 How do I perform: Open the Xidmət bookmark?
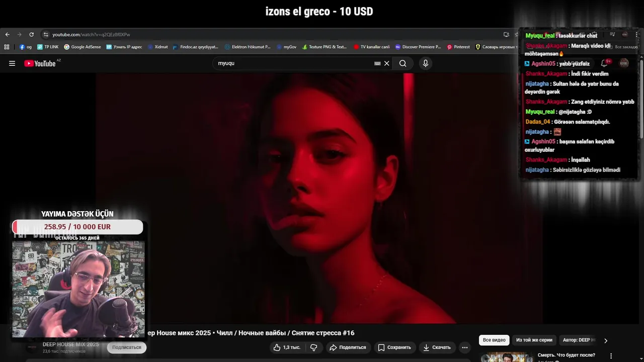coord(158,47)
